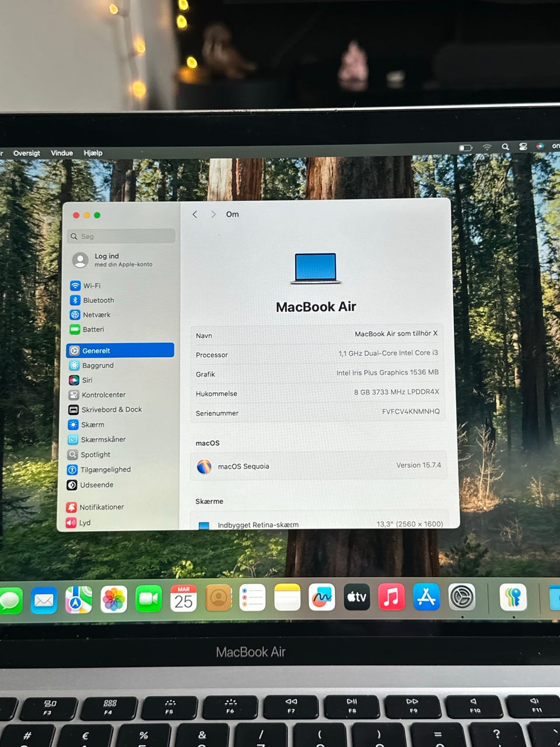Open Hjælp menu in menu bar
560x747 pixels.
click(93, 153)
